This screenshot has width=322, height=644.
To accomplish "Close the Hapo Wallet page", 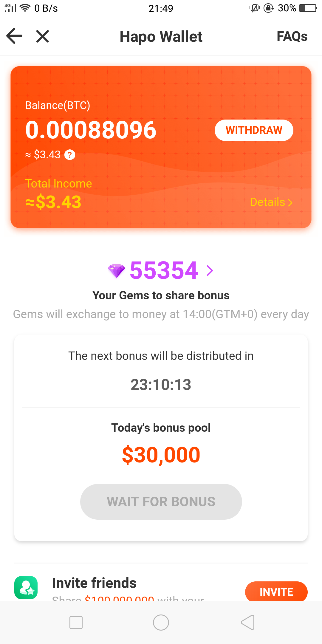I will click(42, 36).
